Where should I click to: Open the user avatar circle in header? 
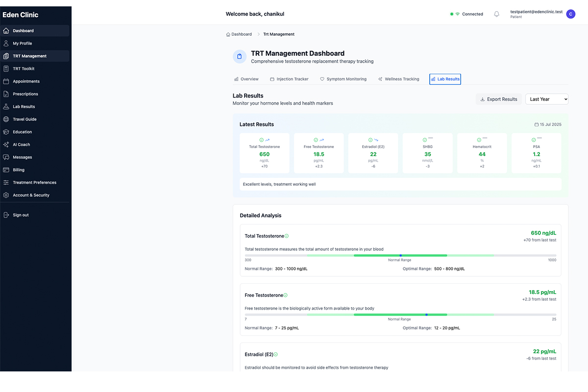pyautogui.click(x=570, y=14)
